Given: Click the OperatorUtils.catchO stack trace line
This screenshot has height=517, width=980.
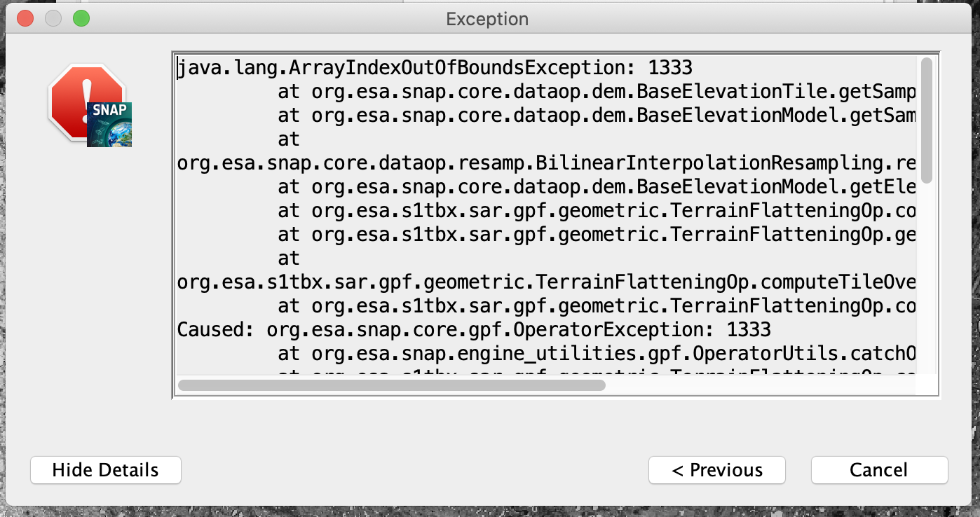Looking at the screenshot, I should [x=596, y=353].
